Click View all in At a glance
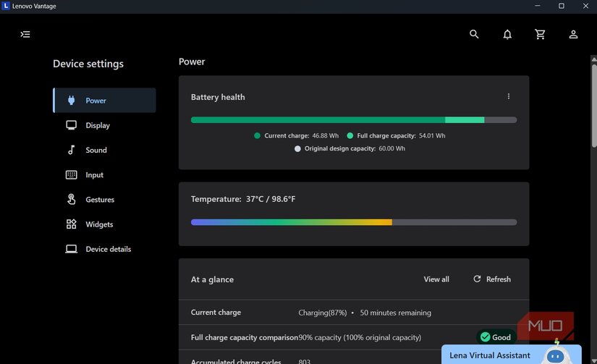Image resolution: width=597 pixels, height=364 pixels. tap(436, 279)
